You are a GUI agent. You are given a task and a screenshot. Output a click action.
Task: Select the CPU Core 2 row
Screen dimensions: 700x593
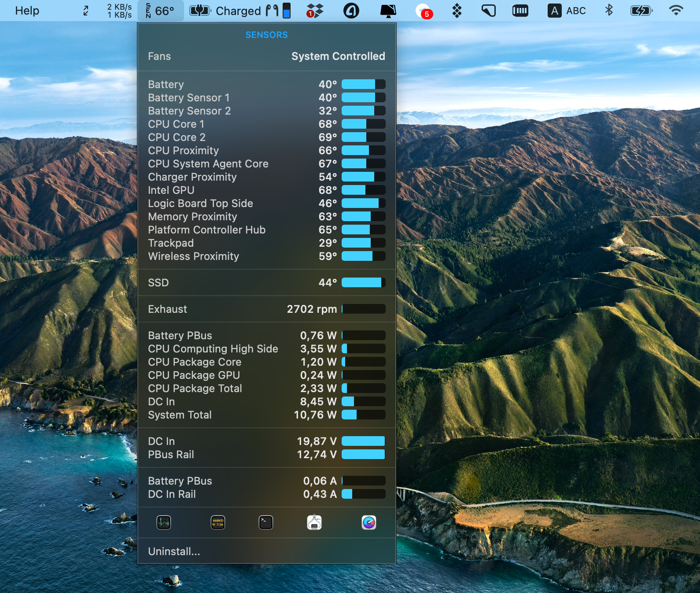pyautogui.click(x=267, y=137)
